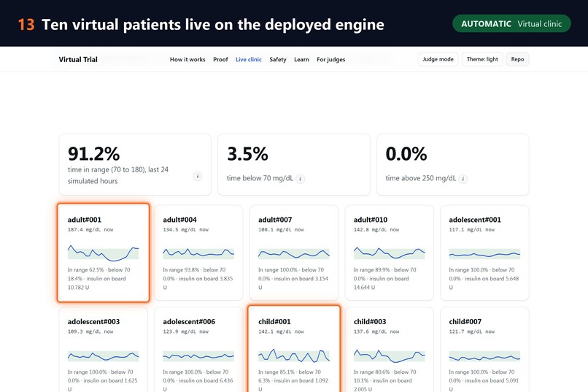This screenshot has height=392, width=588.
Task: Click the In range 80.6% stats text
Action: click(384, 381)
